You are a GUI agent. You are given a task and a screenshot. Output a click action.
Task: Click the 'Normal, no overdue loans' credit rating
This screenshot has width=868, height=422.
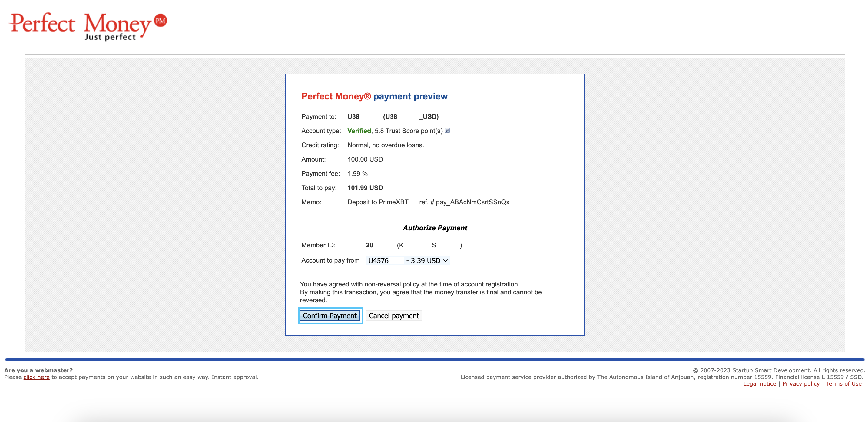pyautogui.click(x=386, y=145)
